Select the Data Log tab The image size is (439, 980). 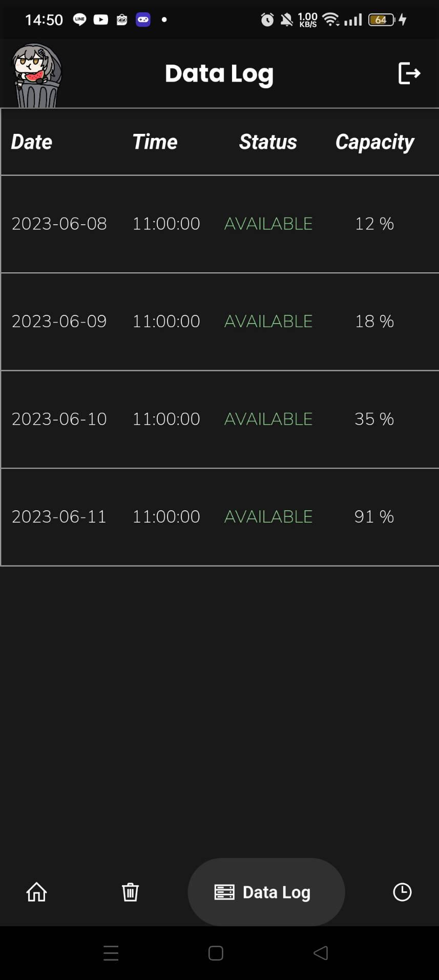tap(266, 892)
